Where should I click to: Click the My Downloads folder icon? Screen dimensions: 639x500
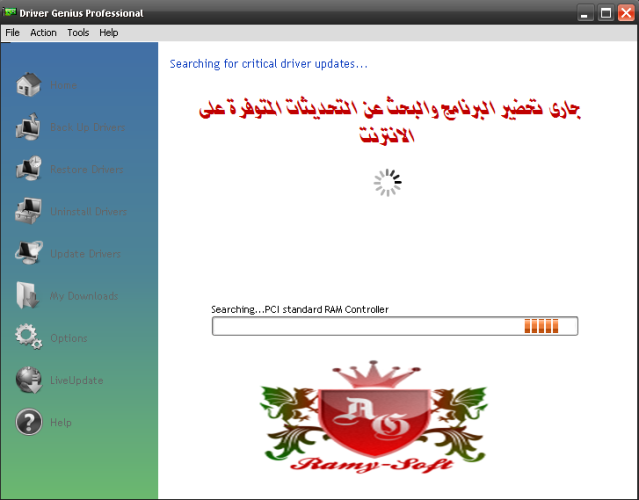coord(27,295)
